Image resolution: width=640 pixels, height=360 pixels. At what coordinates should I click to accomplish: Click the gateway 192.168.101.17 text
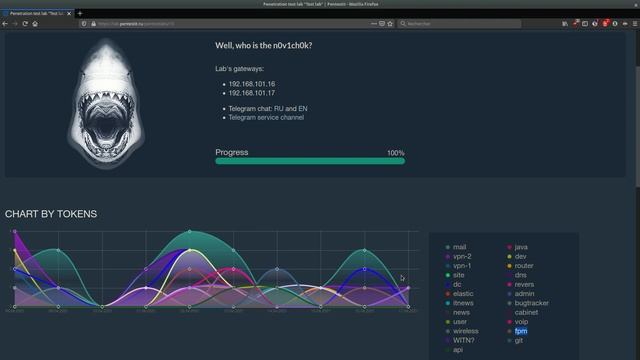[x=252, y=93]
